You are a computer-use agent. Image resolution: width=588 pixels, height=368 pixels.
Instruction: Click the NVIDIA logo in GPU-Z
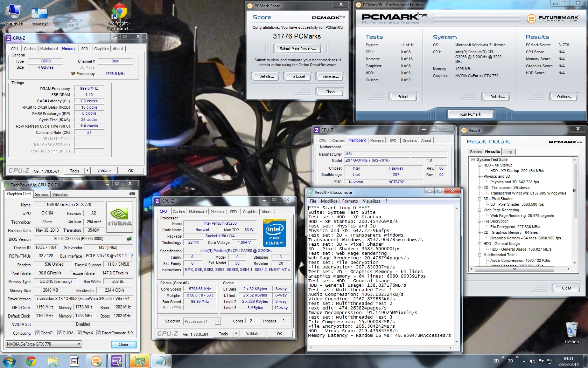[120, 217]
